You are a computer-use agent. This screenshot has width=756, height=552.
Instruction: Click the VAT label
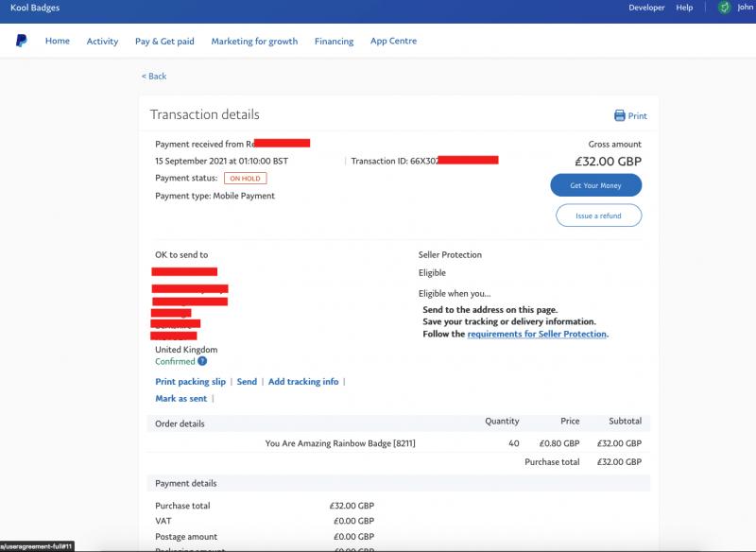(x=163, y=521)
